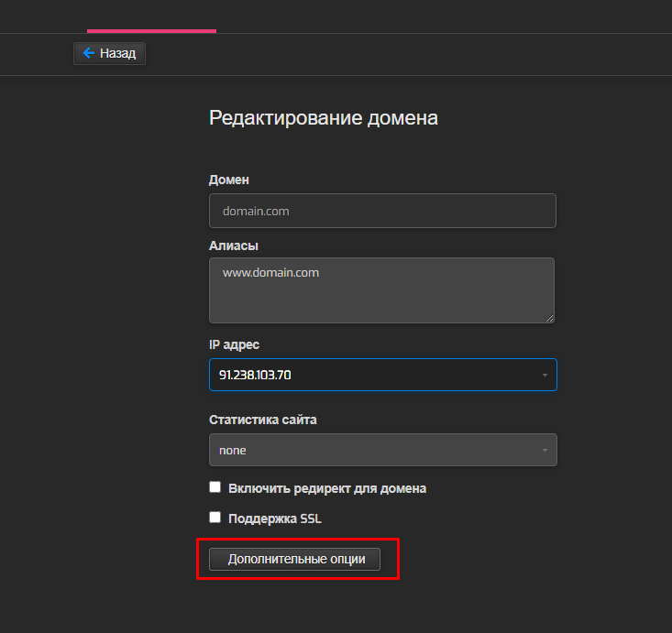Click the arrow of the IP адрес selector
The image size is (672, 633).
(545, 376)
